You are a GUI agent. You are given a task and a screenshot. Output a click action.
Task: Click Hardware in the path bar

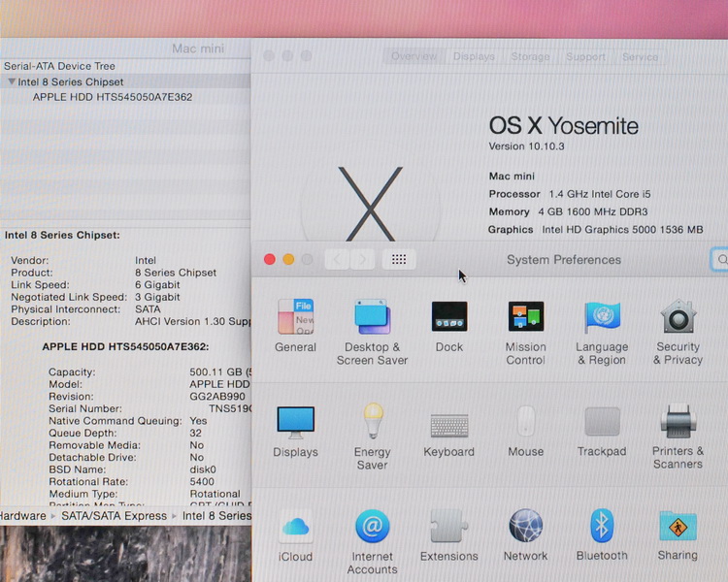22,516
